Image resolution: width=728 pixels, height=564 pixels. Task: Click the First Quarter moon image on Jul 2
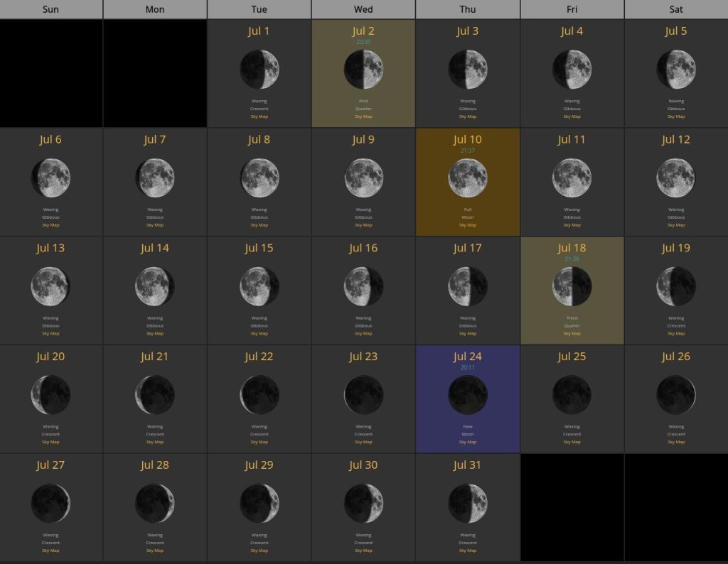(363, 70)
